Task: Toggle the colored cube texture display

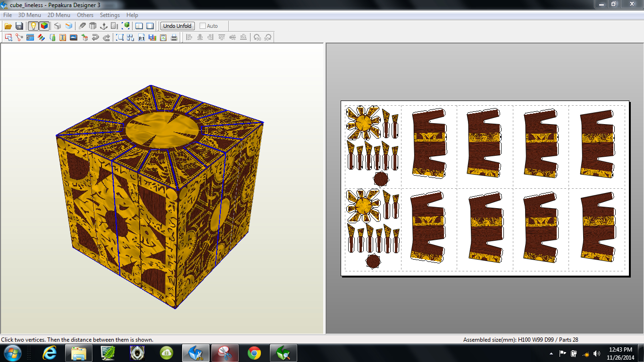Action: (44, 26)
